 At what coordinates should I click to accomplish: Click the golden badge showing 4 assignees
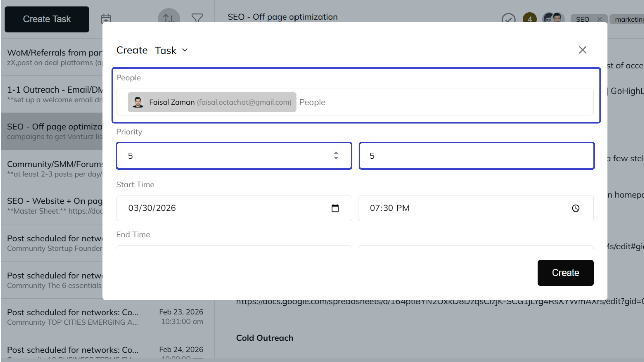[529, 20]
